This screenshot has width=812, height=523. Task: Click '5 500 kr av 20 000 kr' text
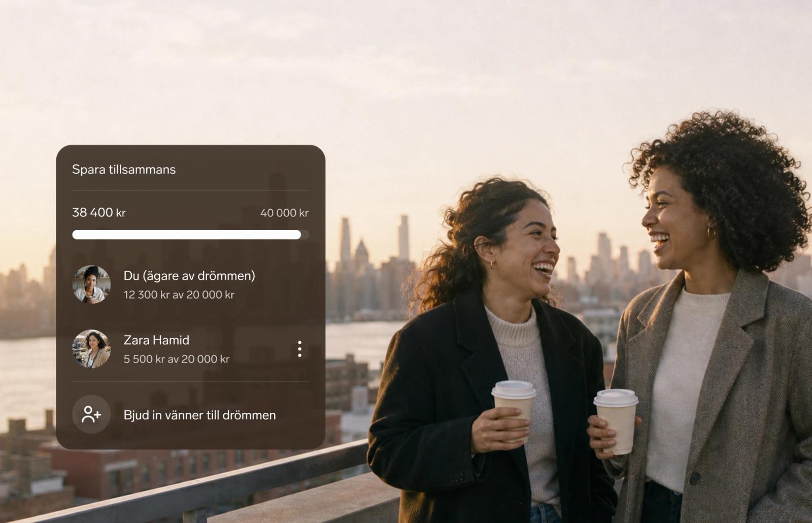pyautogui.click(x=176, y=359)
